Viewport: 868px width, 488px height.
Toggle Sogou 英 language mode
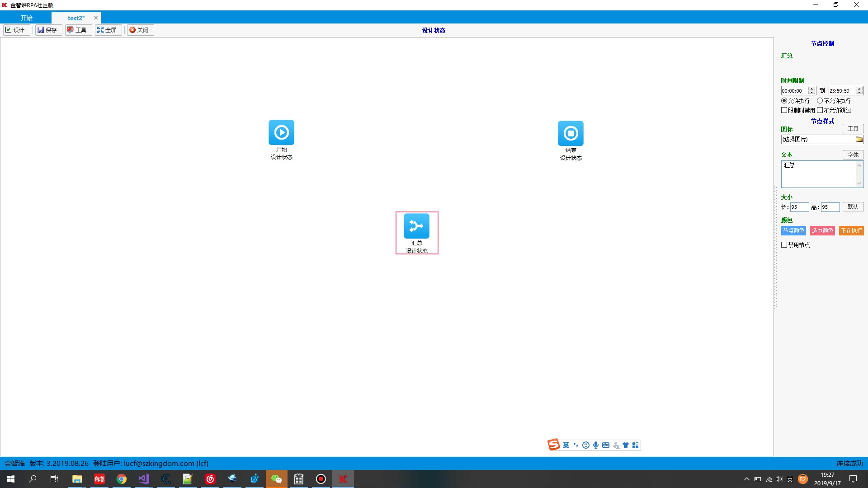coord(566,445)
